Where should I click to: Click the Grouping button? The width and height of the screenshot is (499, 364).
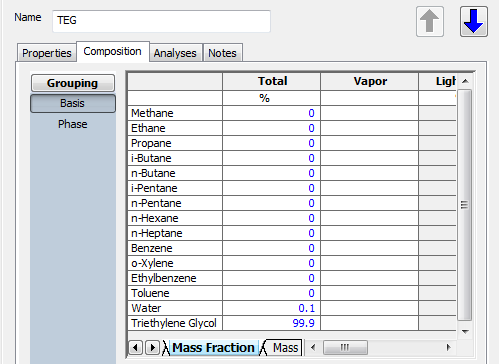pos(73,83)
